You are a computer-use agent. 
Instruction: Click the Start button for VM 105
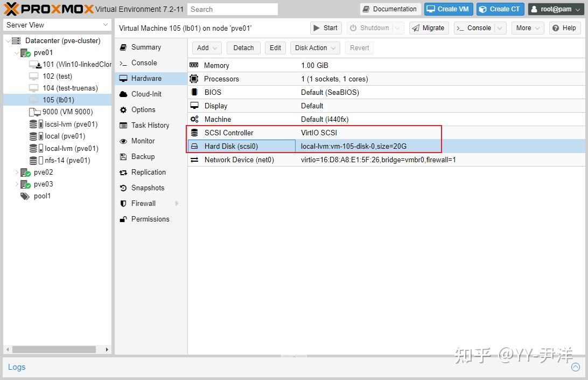coord(325,27)
